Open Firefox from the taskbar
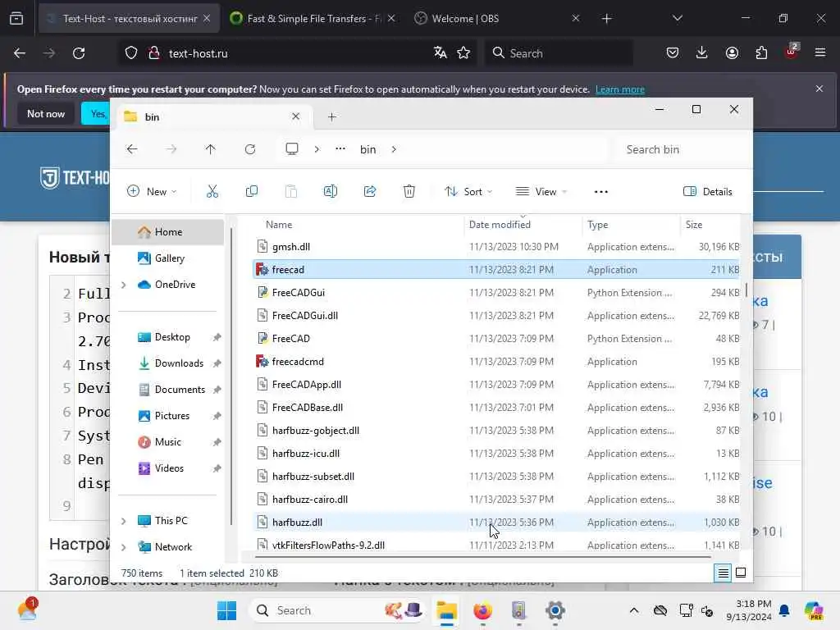Viewport: 840px width, 630px height. pyautogui.click(x=482, y=610)
